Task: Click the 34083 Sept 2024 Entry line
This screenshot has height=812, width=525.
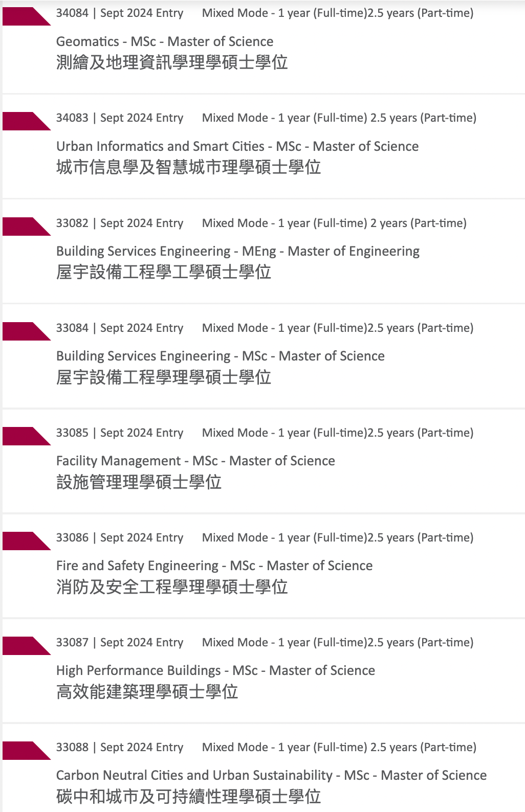Action: [120, 118]
